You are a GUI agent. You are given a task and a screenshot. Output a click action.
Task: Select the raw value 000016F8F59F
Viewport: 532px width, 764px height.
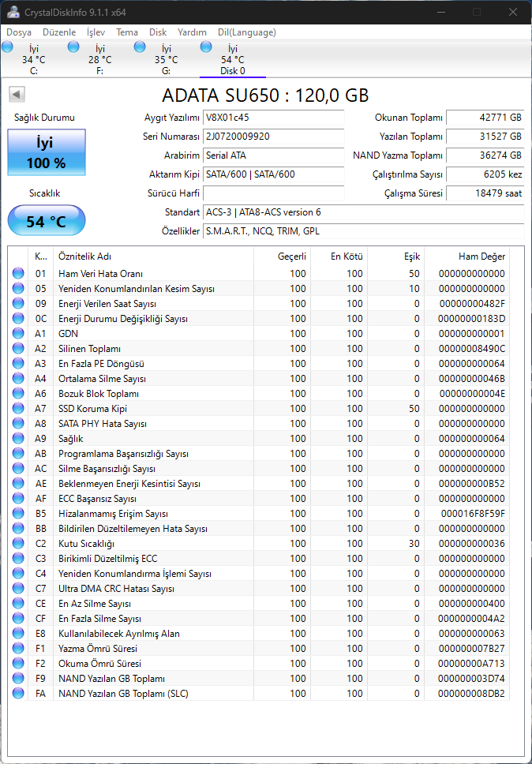[473, 514]
